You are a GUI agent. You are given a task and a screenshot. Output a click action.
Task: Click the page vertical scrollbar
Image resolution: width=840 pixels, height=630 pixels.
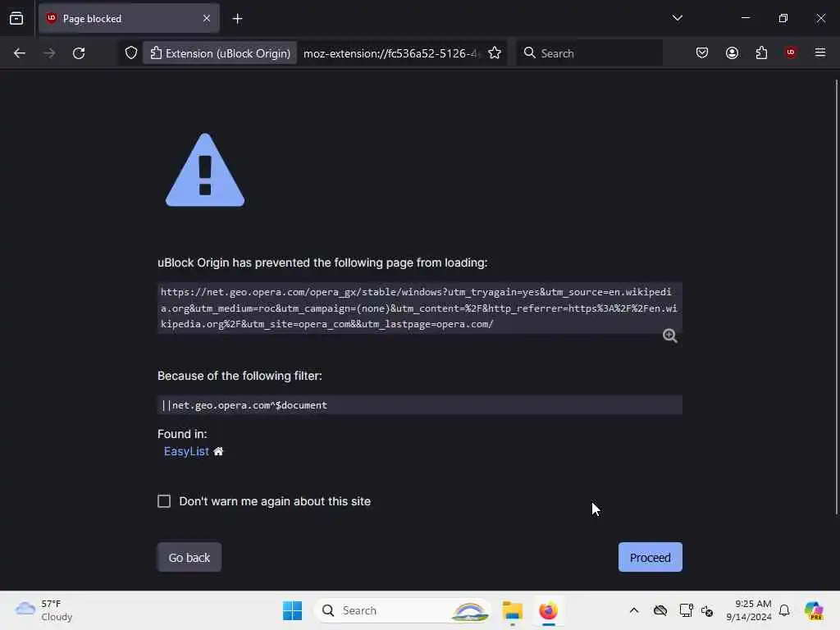click(836, 297)
